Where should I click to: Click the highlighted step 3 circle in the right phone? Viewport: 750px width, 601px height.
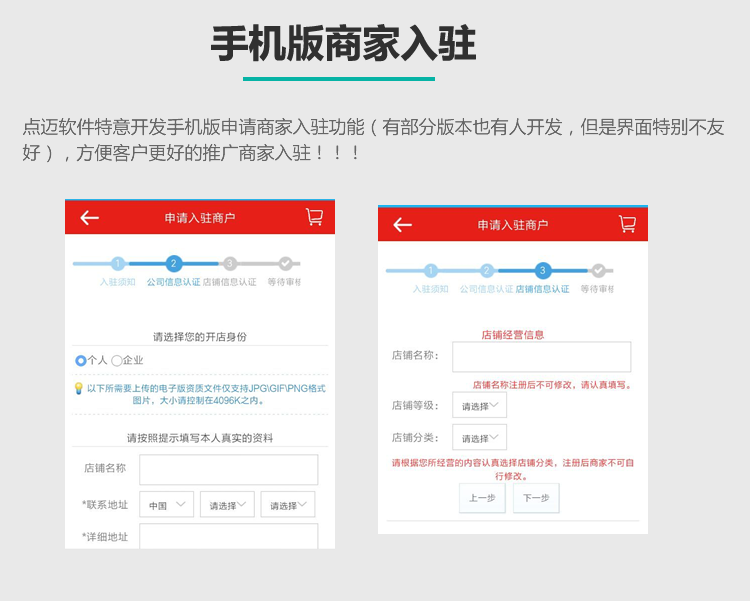tap(542, 270)
